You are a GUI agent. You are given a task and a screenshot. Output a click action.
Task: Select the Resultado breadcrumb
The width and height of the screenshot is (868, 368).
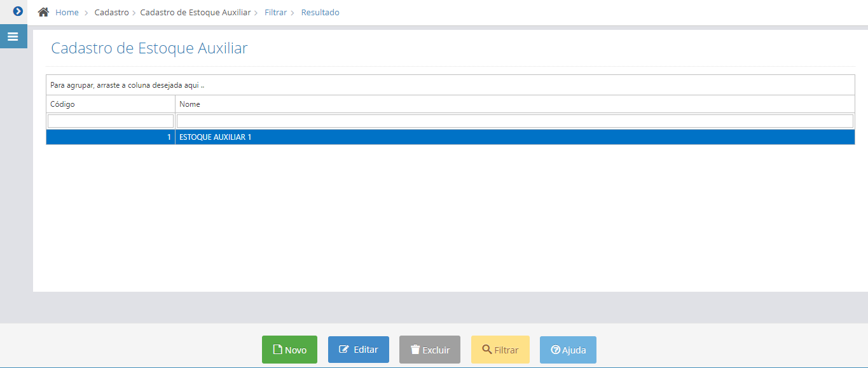tap(320, 12)
